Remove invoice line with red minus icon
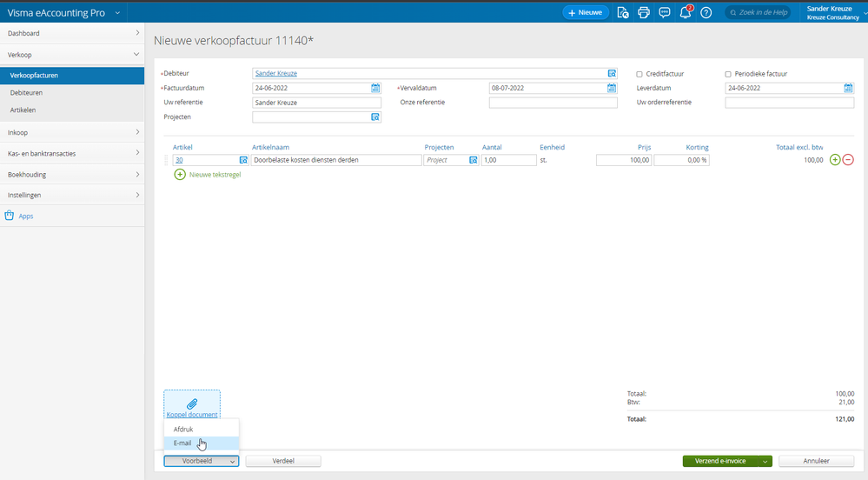Screen dimensions: 868x480 [848, 160]
